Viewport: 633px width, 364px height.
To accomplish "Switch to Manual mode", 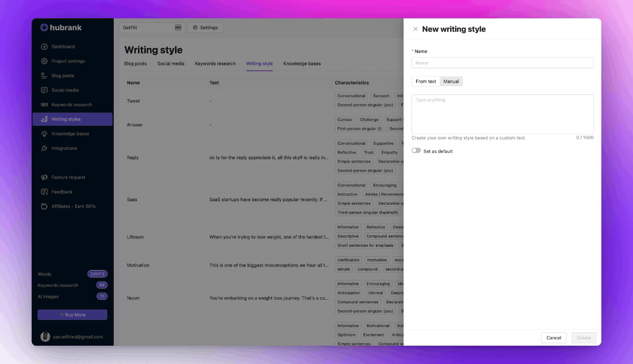I will click(451, 82).
